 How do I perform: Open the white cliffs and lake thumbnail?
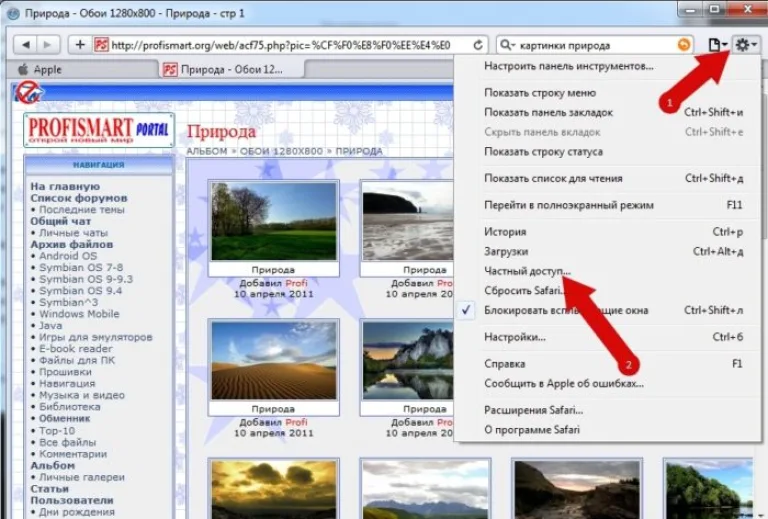click(408, 360)
